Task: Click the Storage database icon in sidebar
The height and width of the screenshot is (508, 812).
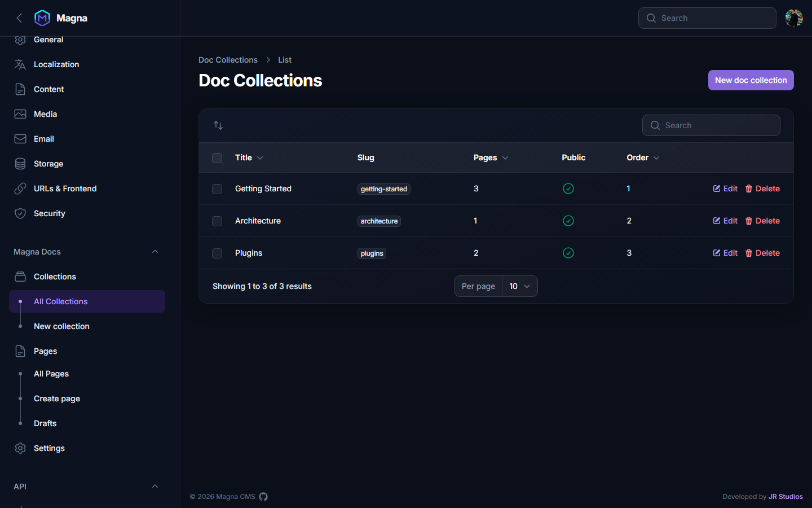Action: click(x=20, y=164)
